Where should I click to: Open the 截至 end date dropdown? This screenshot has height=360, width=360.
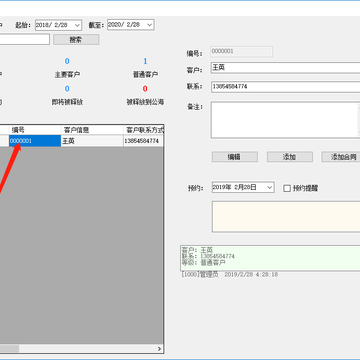(x=149, y=25)
